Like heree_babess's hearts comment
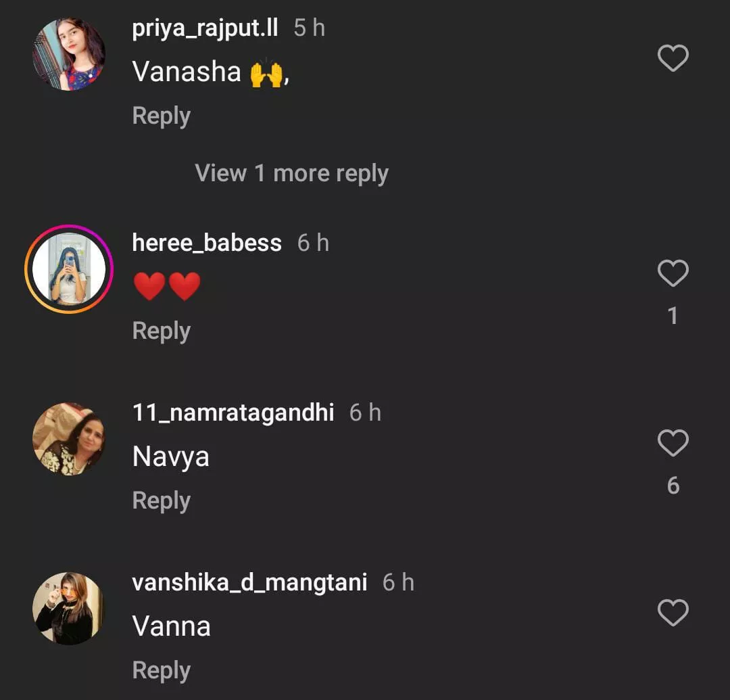Image resolution: width=730 pixels, height=700 pixels. 673,274
